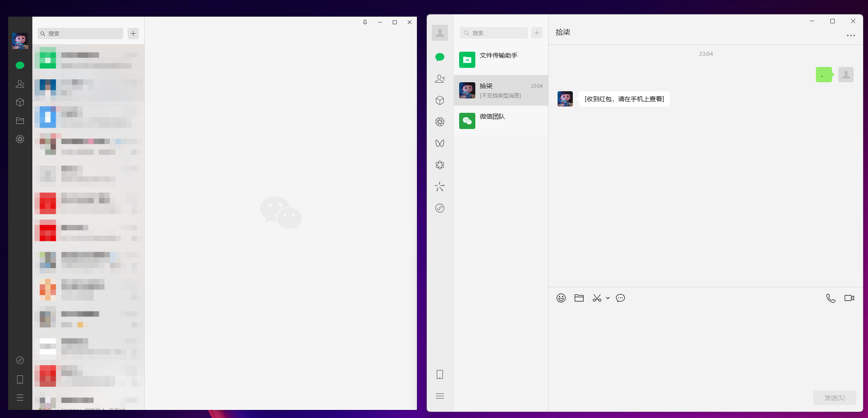Open hamburger settings menu in right window
The height and width of the screenshot is (418, 868).
coord(440,396)
